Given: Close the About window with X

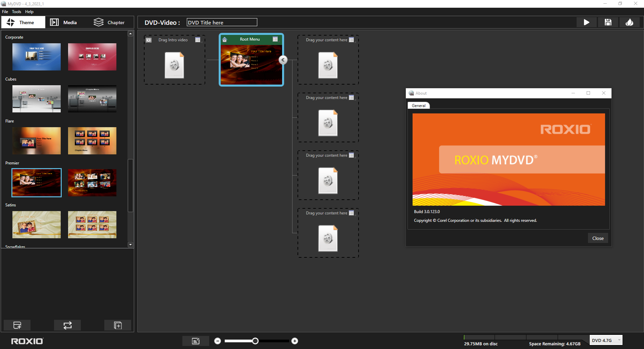Looking at the screenshot, I should pos(604,93).
